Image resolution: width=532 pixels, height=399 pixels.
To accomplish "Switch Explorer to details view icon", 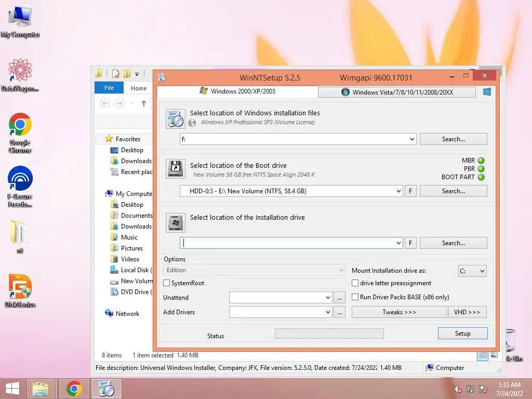I will tap(483, 355).
